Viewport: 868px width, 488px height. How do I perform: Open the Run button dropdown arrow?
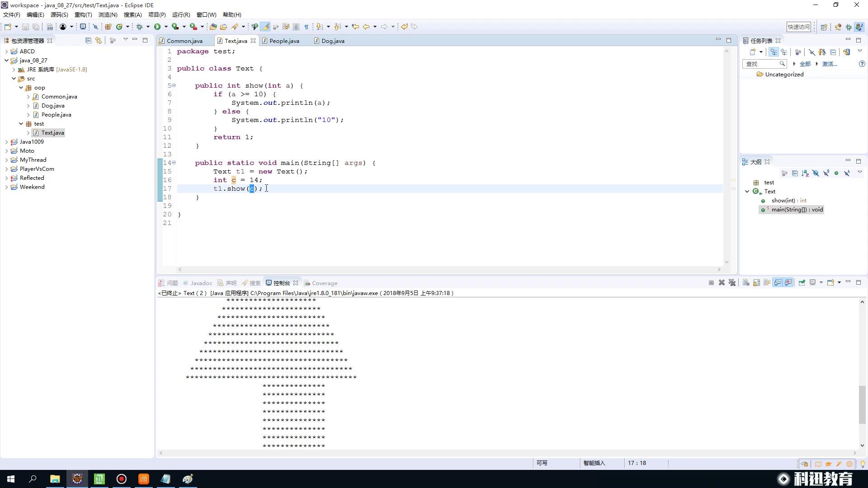tap(166, 27)
